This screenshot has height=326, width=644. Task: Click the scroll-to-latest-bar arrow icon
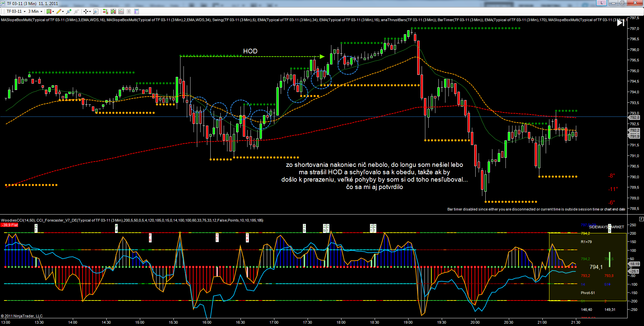pos(621,23)
